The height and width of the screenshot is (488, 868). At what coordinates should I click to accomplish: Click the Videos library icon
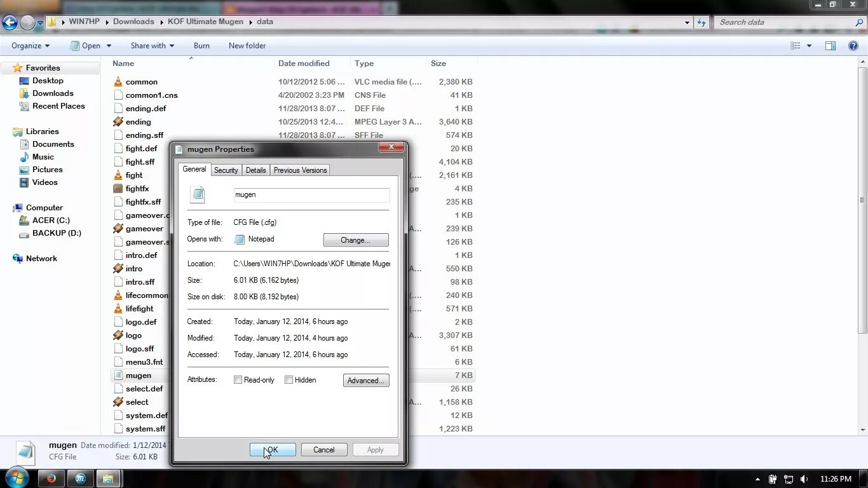pyautogui.click(x=25, y=182)
